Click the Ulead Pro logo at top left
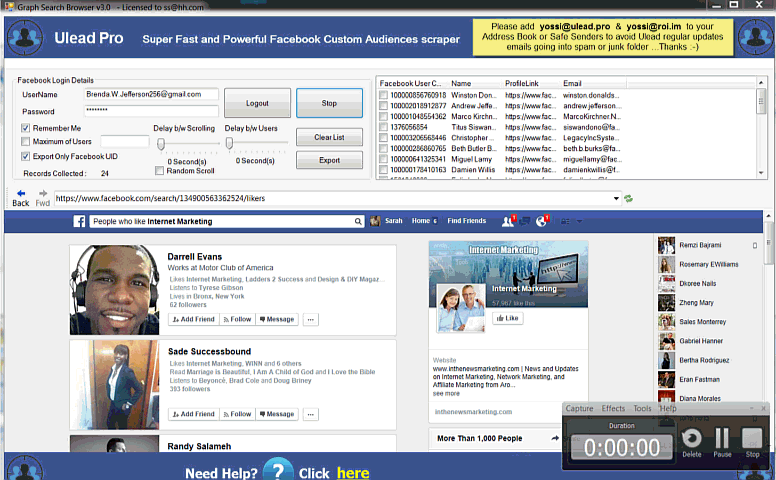The width and height of the screenshot is (776, 480). [24, 38]
